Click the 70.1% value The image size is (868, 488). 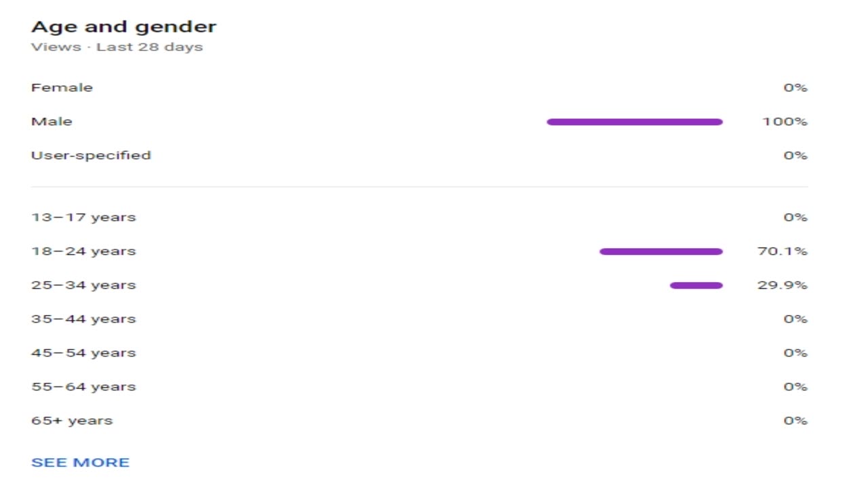pos(783,251)
